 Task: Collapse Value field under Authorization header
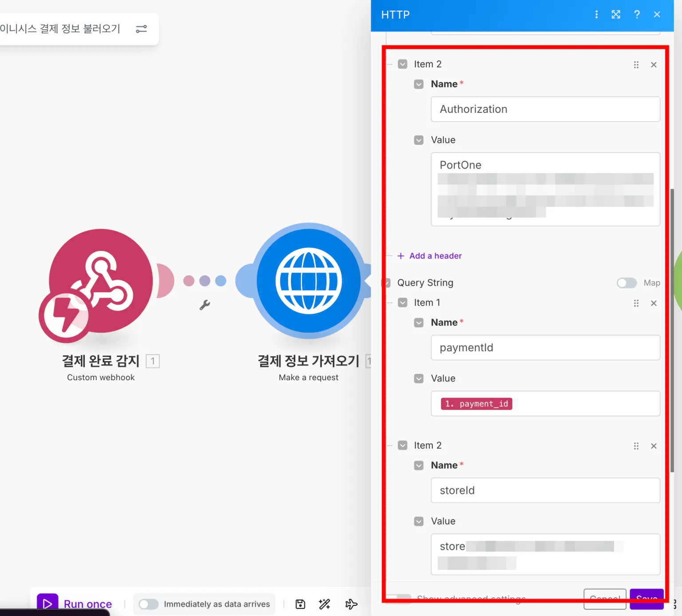tap(419, 140)
